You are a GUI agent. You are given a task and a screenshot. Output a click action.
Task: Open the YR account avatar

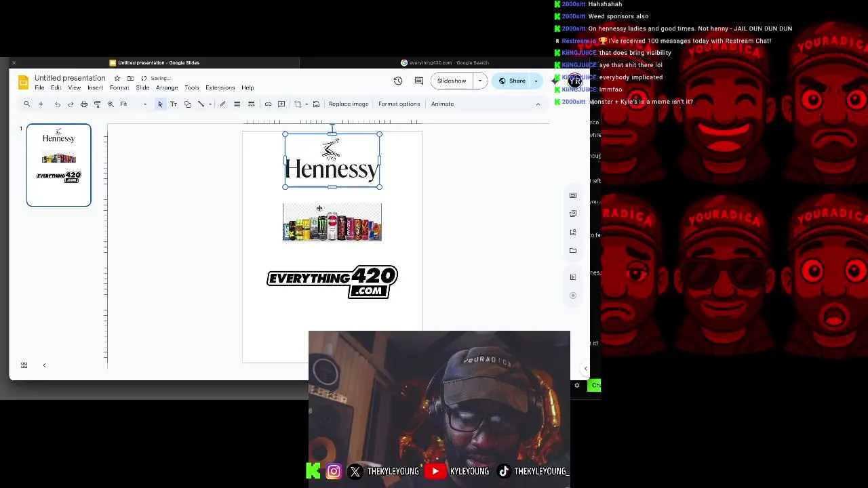point(575,81)
